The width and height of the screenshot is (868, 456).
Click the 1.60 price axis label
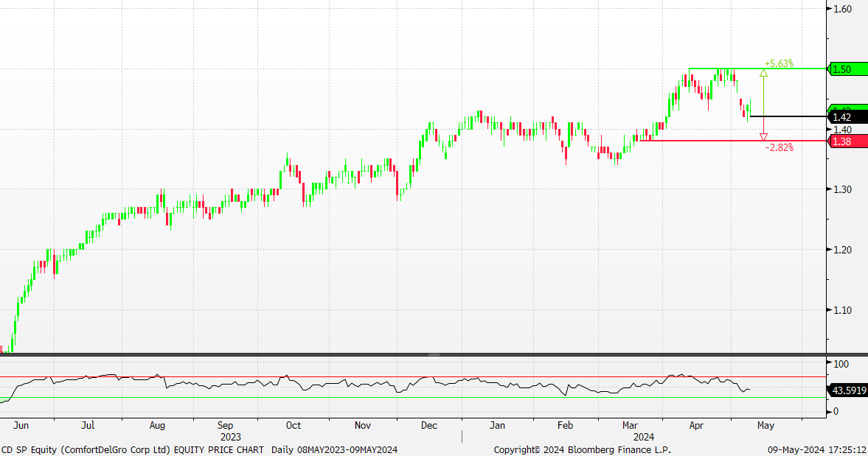(x=842, y=9)
